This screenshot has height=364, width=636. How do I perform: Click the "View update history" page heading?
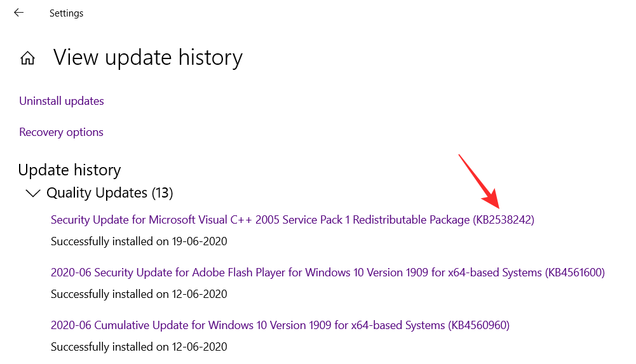(148, 58)
